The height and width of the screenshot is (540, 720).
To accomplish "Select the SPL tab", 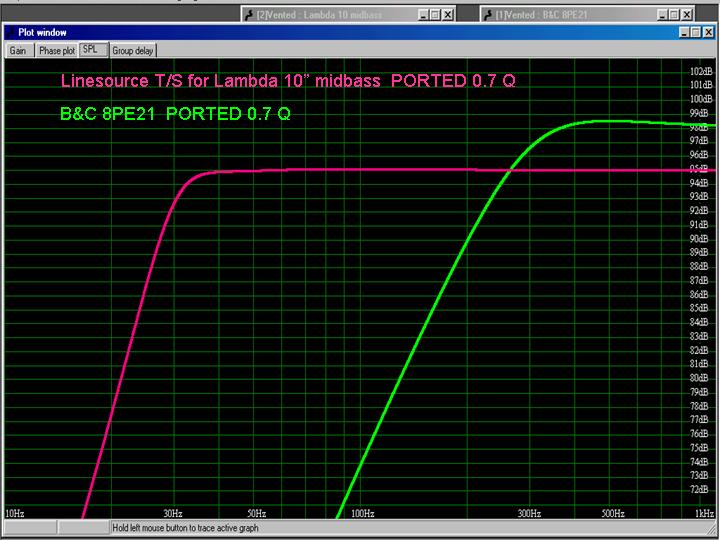I will click(x=94, y=50).
